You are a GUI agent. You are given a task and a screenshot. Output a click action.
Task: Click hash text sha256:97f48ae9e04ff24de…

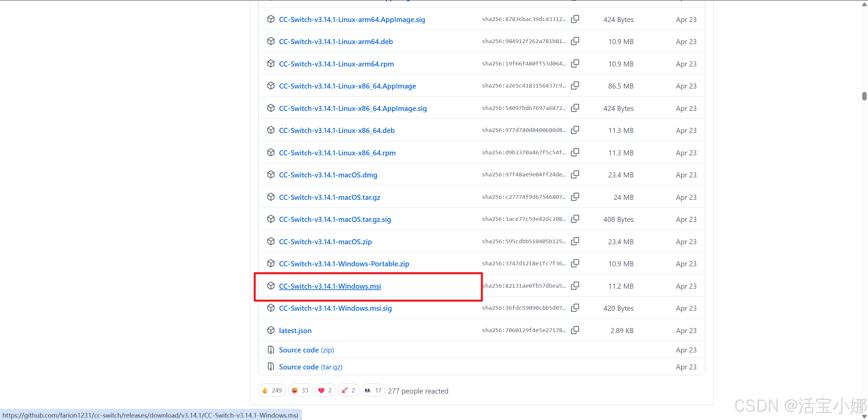tap(524, 174)
